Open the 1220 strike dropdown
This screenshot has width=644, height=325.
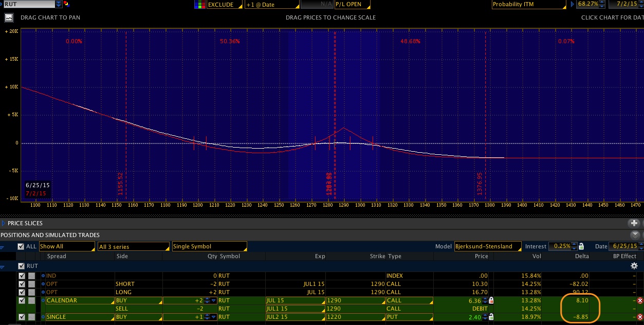(356, 317)
